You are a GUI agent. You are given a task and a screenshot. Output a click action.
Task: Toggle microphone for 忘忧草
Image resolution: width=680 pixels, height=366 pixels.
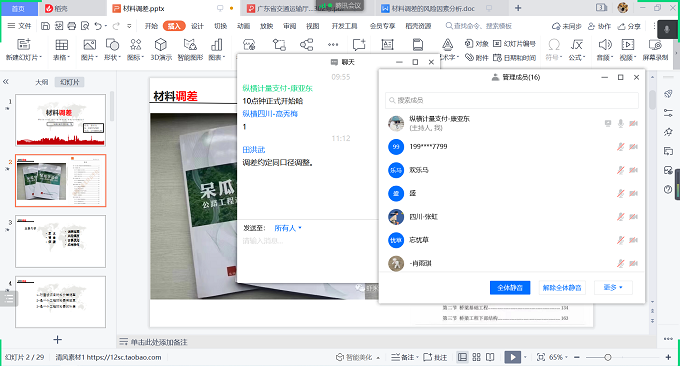(x=621, y=240)
